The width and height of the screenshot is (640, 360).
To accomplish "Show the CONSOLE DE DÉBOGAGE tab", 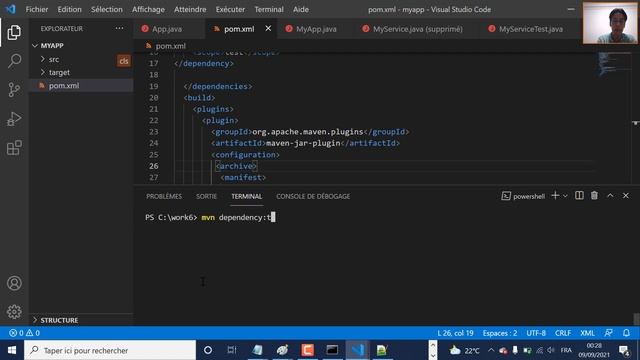I will 313,196.
